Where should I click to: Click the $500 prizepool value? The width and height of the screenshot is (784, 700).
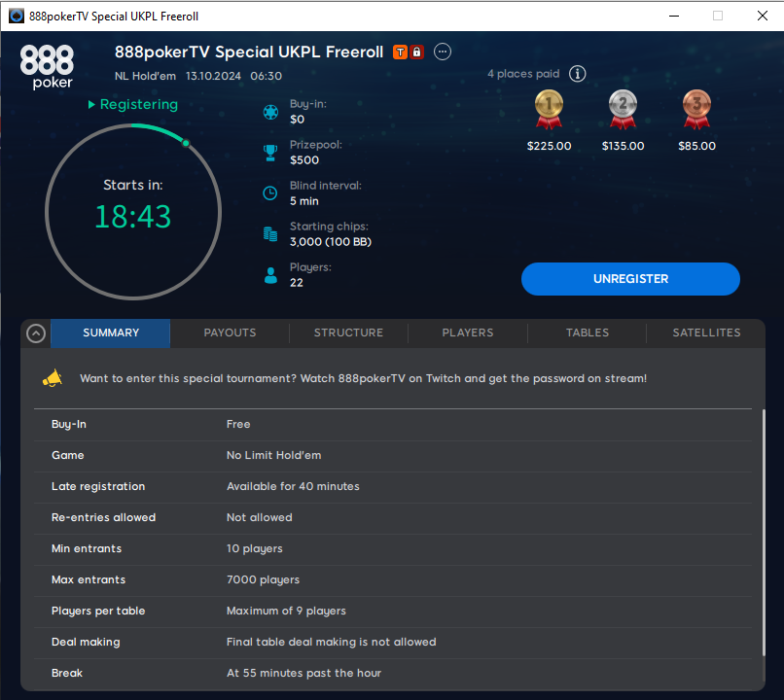[x=304, y=159]
